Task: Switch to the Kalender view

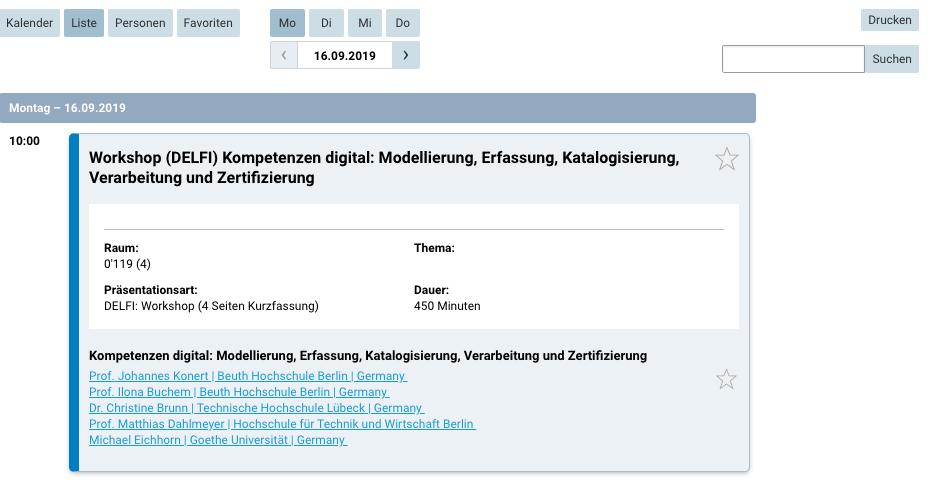Action: click(x=29, y=23)
